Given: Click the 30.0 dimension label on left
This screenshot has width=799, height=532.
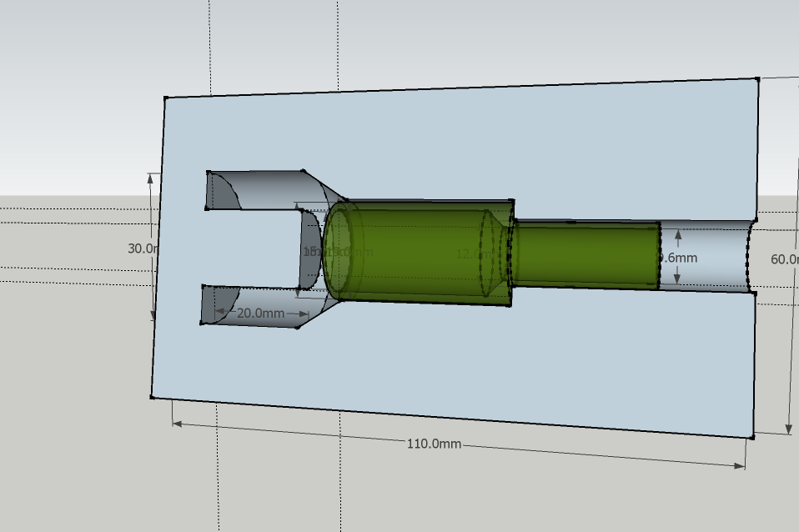Looking at the screenshot, I should pos(138,248).
